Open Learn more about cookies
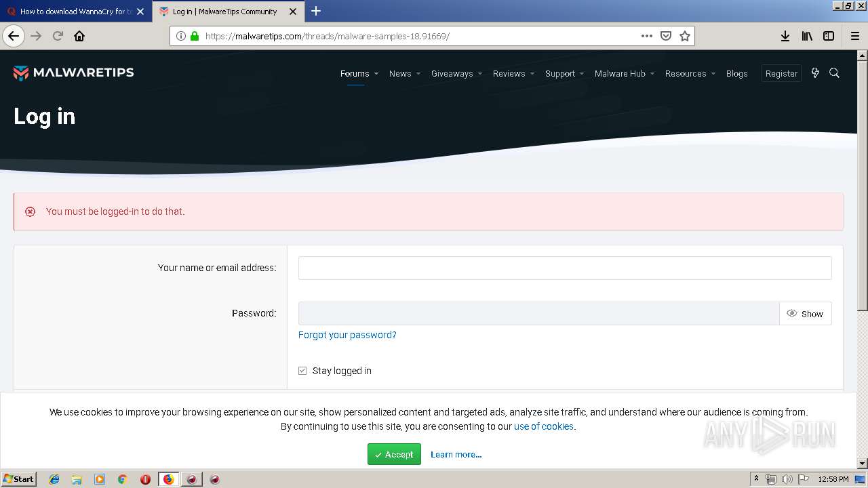The width and height of the screenshot is (868, 488). [x=456, y=454]
